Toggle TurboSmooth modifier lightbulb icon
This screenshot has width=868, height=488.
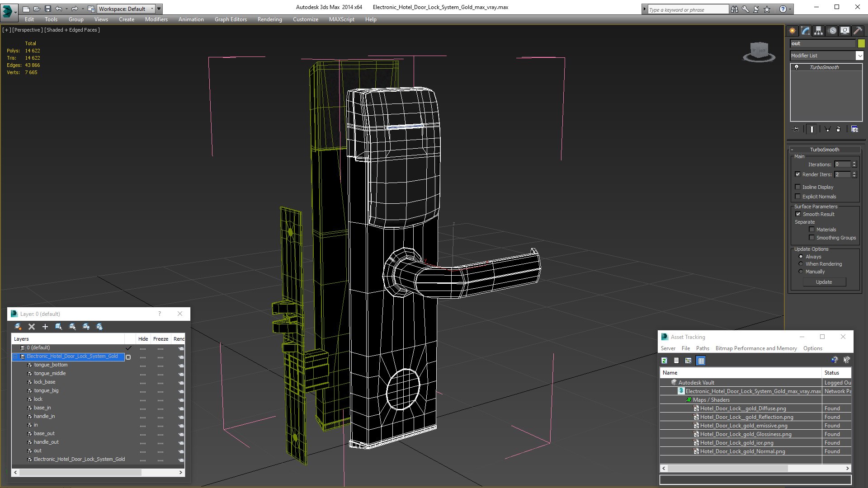pyautogui.click(x=797, y=67)
